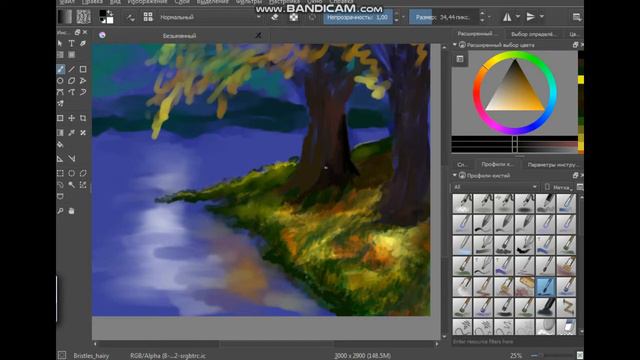Close the Безымянный document tab

coord(258,36)
